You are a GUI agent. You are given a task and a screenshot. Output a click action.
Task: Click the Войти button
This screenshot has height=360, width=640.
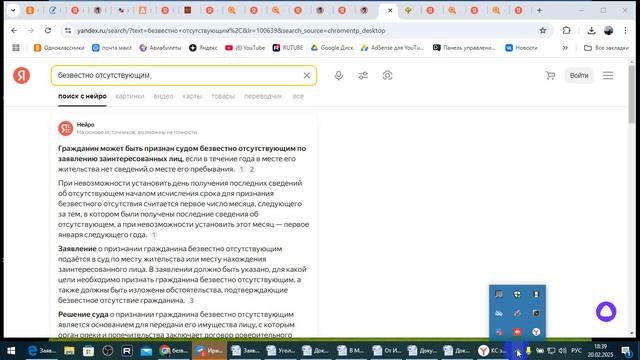(579, 76)
